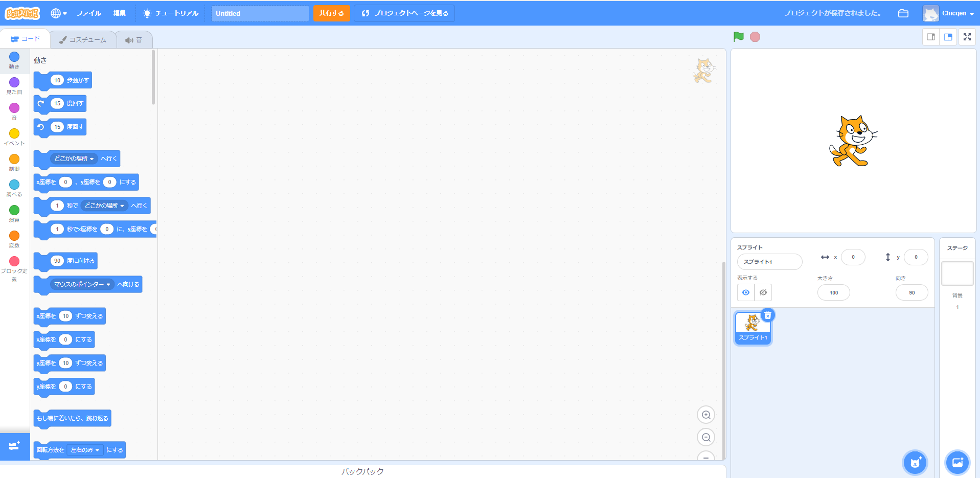This screenshot has height=478, width=980.
Task: Select the 音 sound category circle
Action: (x=14, y=108)
